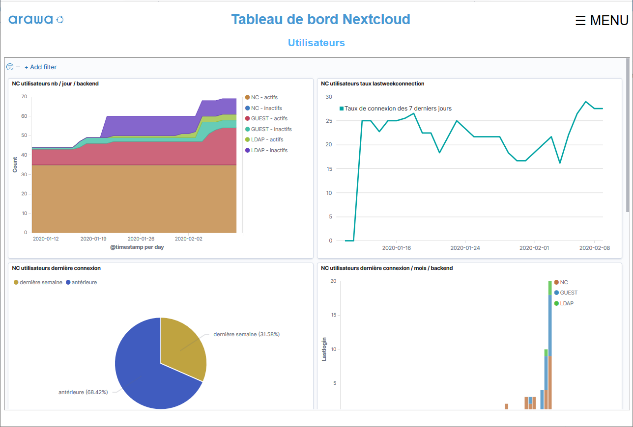Click the 2020-01-24 axis date on line chart
633x427 pixels.
click(465, 248)
